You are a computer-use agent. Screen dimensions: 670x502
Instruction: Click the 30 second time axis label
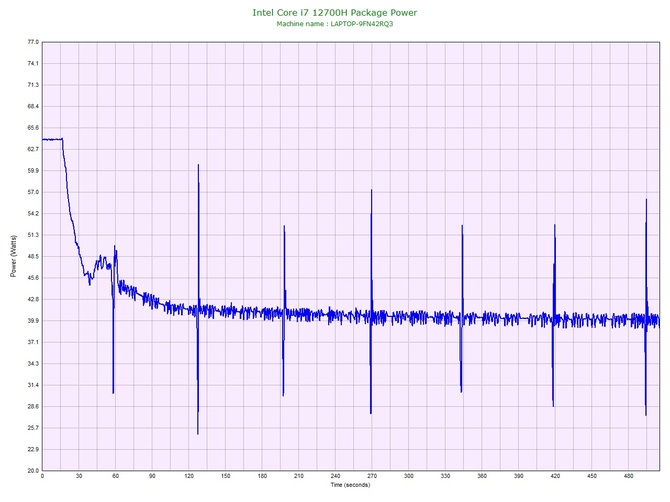click(79, 476)
